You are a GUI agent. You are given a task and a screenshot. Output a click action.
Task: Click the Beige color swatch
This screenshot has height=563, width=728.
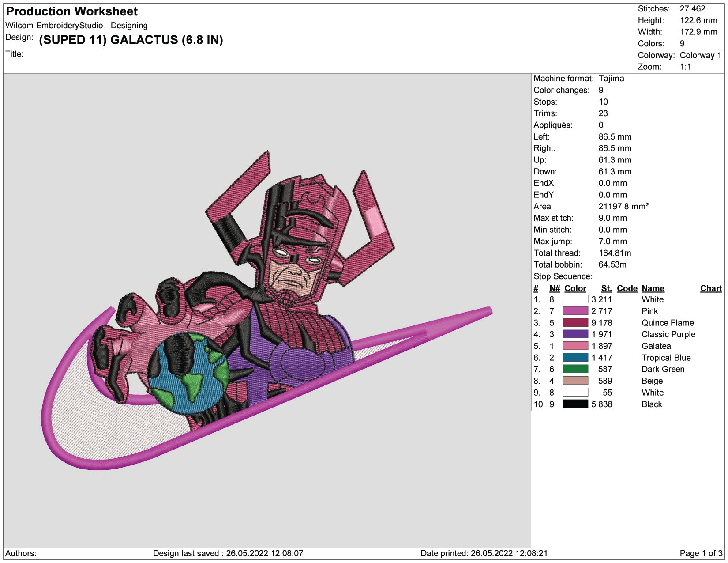pos(575,381)
